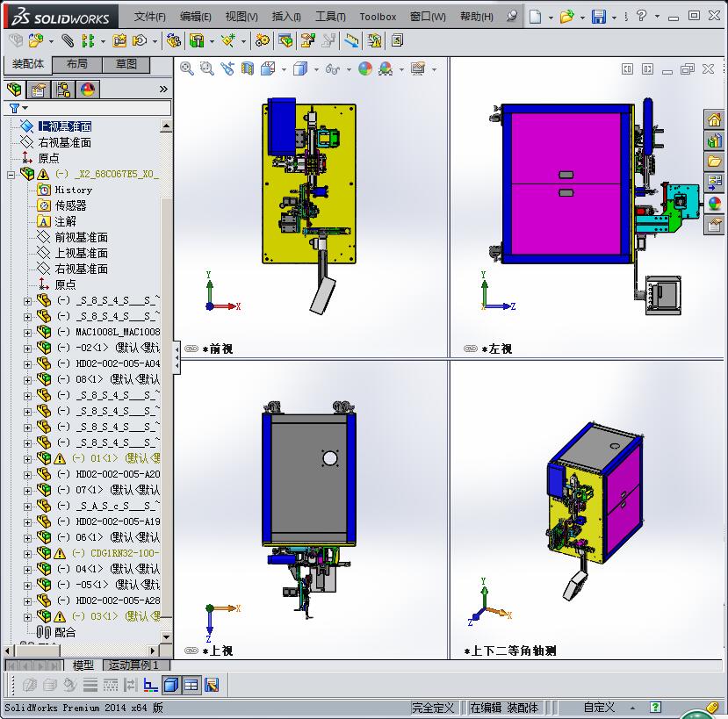Select the History tree item
The image size is (728, 719).
coord(74,190)
